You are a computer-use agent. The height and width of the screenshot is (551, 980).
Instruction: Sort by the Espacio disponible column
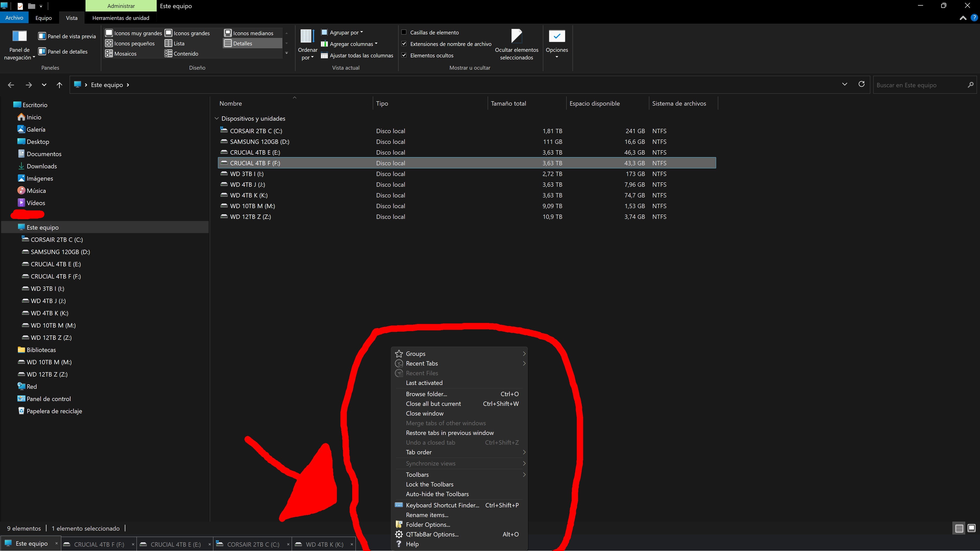607,103
